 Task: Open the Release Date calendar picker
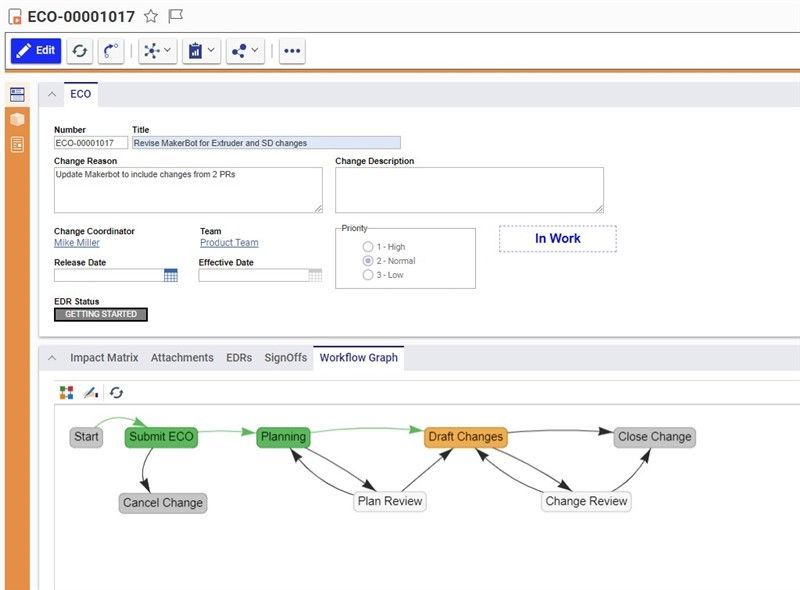pos(171,276)
